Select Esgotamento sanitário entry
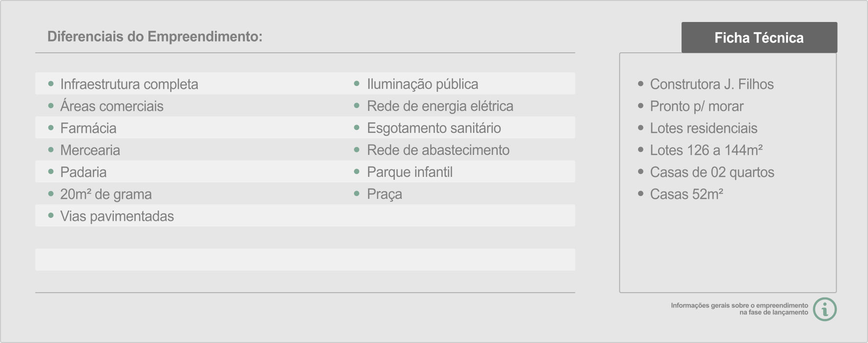Screen dimensions: 868x343 (434, 128)
